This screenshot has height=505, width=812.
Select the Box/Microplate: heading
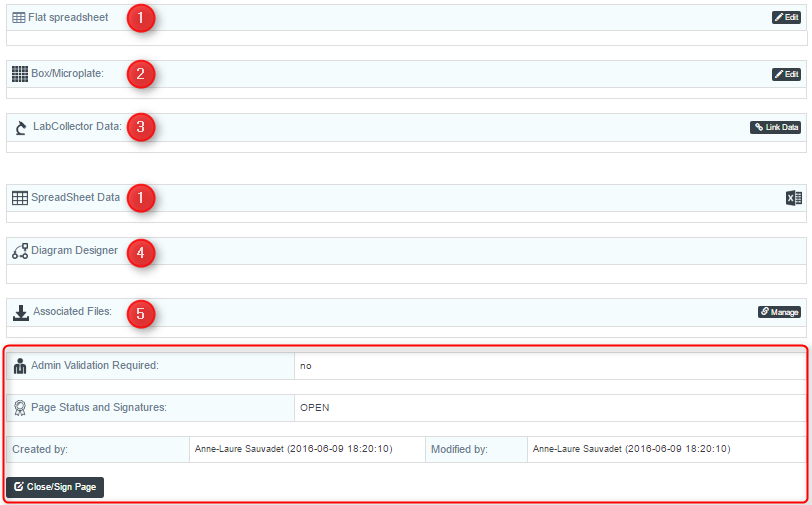pyautogui.click(x=67, y=74)
